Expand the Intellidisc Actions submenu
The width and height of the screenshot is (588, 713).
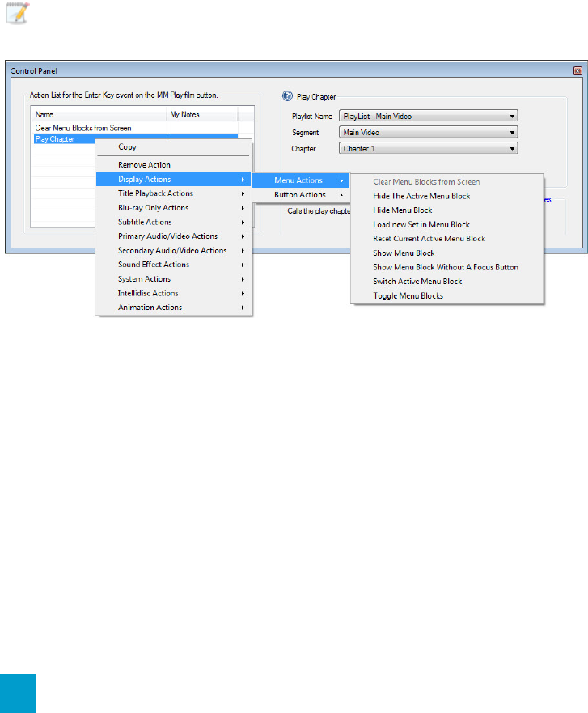tap(173, 293)
